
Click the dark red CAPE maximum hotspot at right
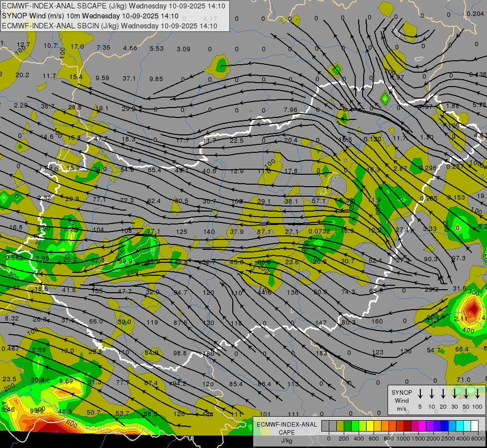tap(473, 309)
